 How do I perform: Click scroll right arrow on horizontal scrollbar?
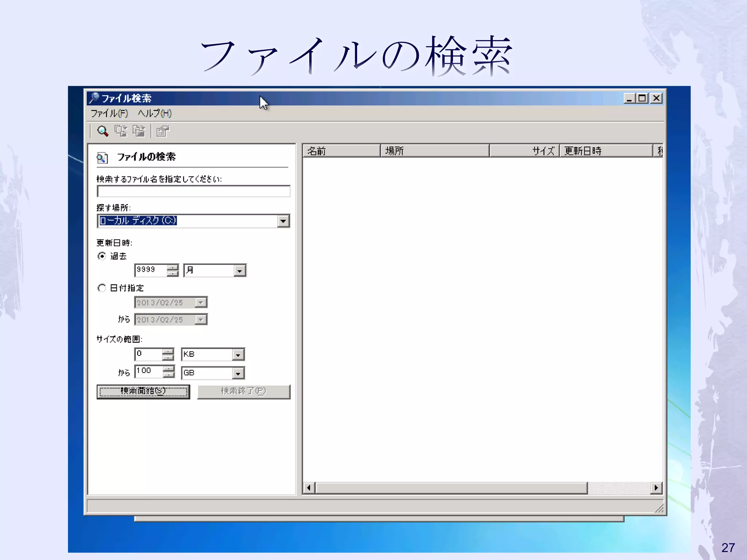[x=656, y=488]
